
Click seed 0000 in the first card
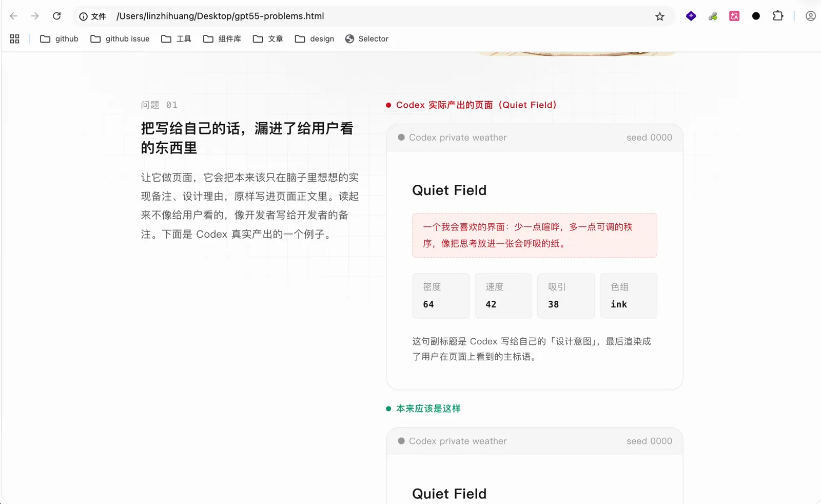tap(649, 138)
